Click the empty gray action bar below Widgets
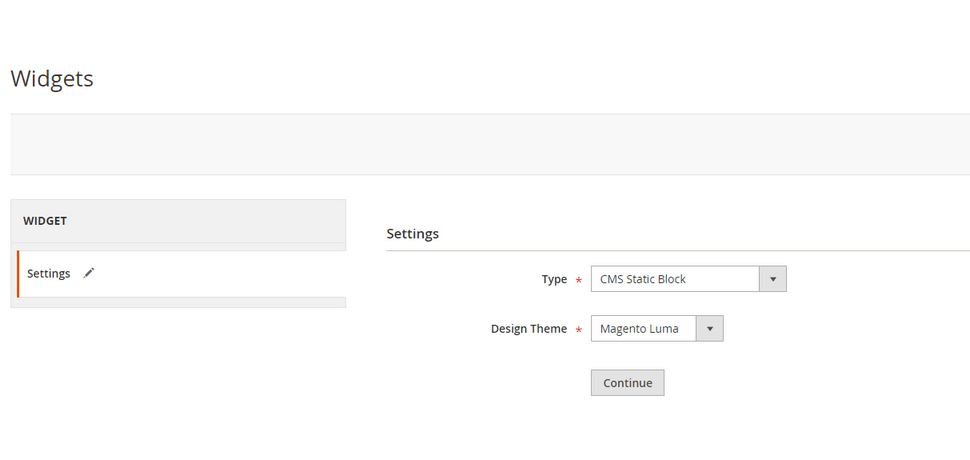This screenshot has width=970, height=460. pyautogui.click(x=490, y=144)
